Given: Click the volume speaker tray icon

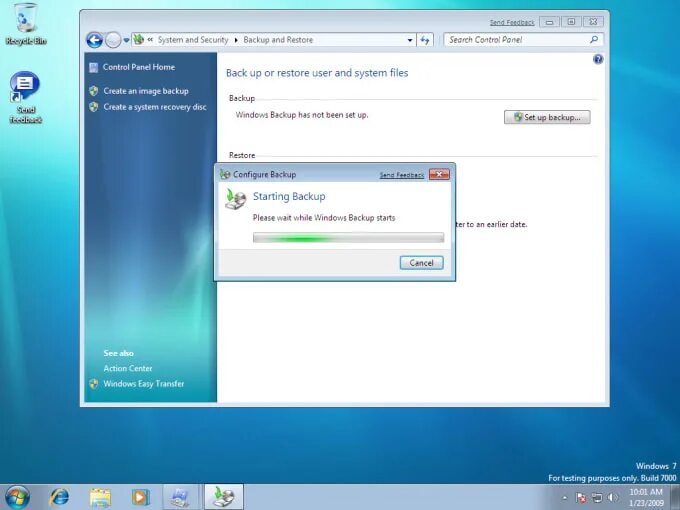Looking at the screenshot, I should [x=612, y=498].
